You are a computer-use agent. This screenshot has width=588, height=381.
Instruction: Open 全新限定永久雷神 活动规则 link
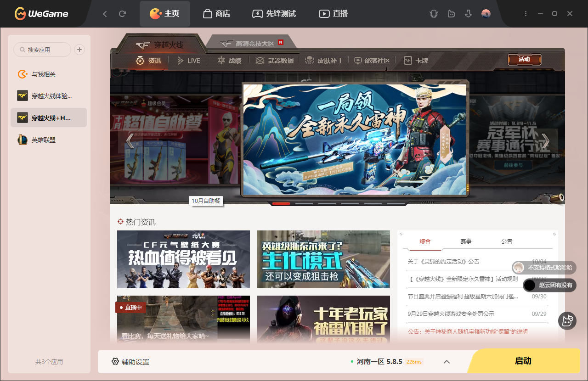point(463,279)
